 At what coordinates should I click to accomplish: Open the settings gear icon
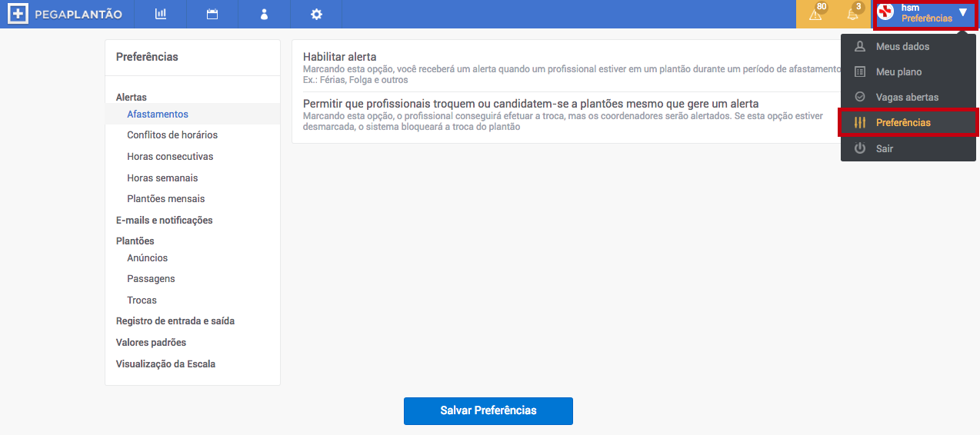click(316, 14)
